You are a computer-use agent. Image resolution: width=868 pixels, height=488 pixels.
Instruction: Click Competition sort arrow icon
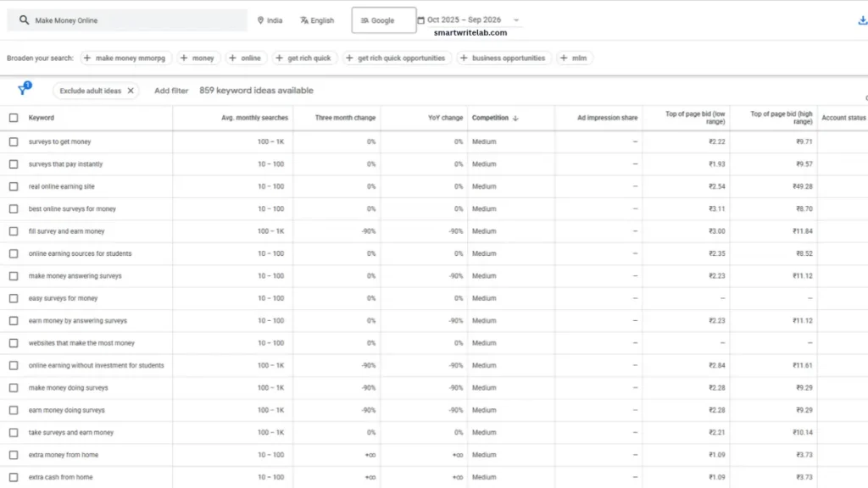pos(515,118)
